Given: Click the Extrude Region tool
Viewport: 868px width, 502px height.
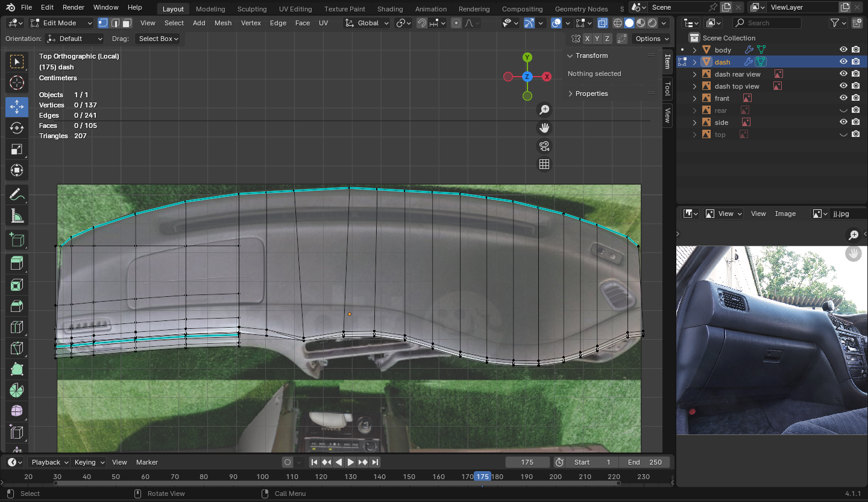Looking at the screenshot, I should (x=17, y=262).
